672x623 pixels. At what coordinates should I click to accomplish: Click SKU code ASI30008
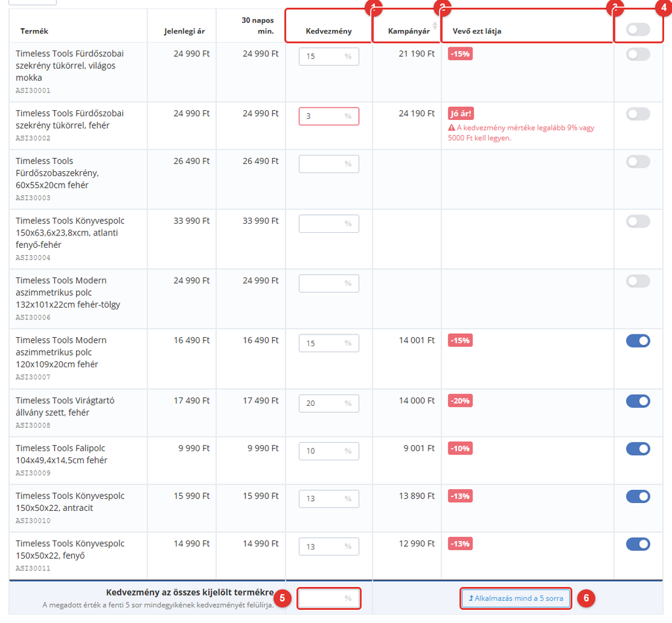pos(33,425)
